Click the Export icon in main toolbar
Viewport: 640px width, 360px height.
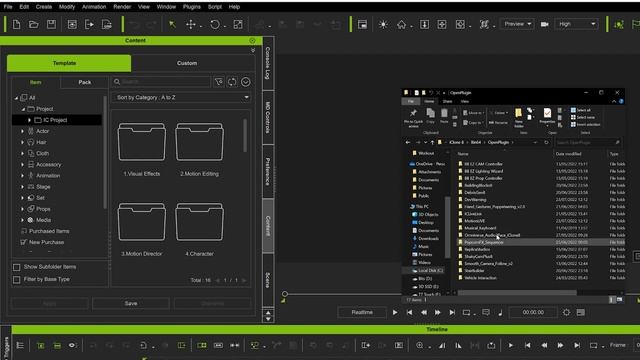point(89,24)
